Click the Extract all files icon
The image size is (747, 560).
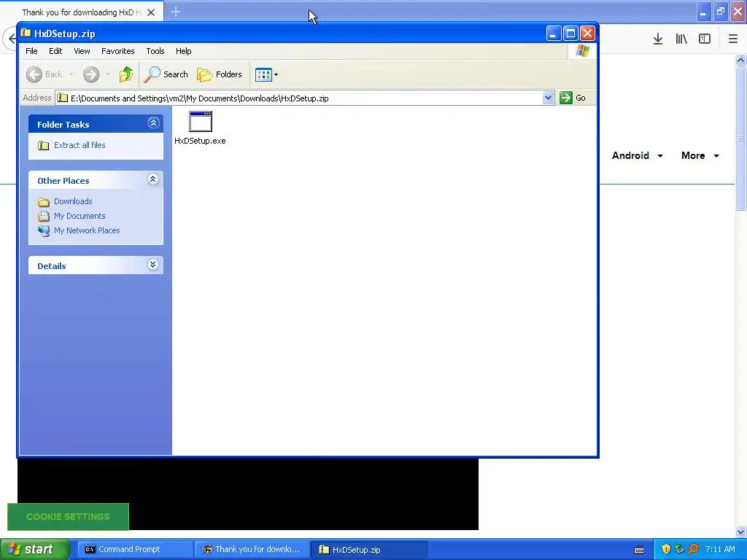[x=43, y=146]
